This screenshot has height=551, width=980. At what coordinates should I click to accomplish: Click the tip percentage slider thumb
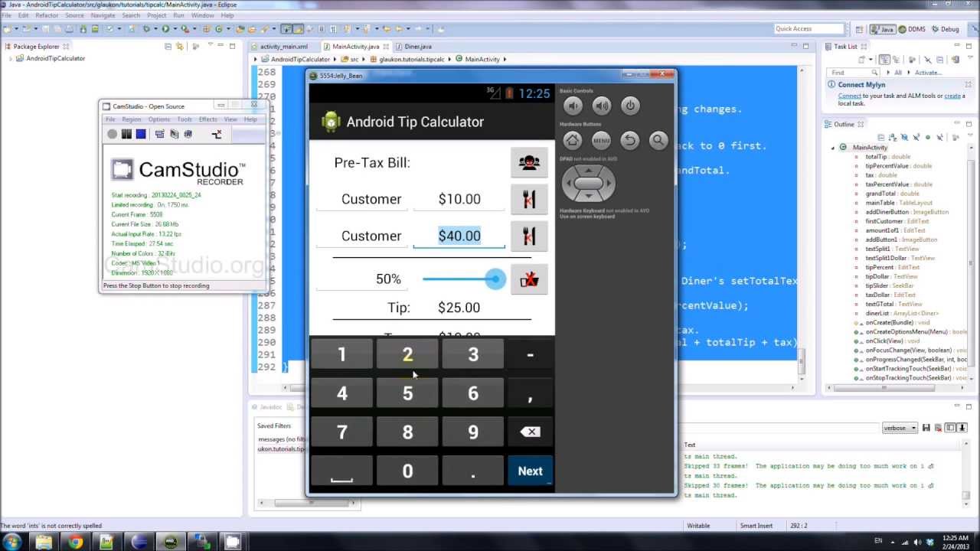pyautogui.click(x=495, y=279)
